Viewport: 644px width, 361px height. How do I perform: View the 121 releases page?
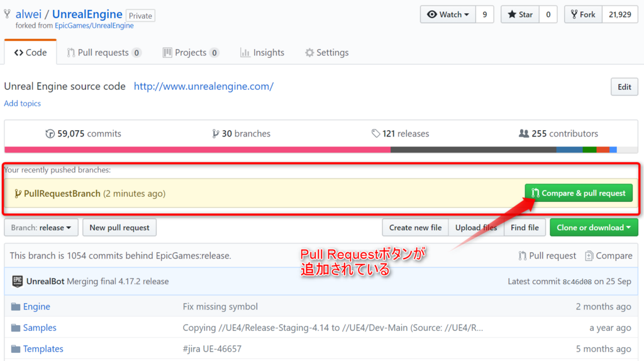point(400,133)
